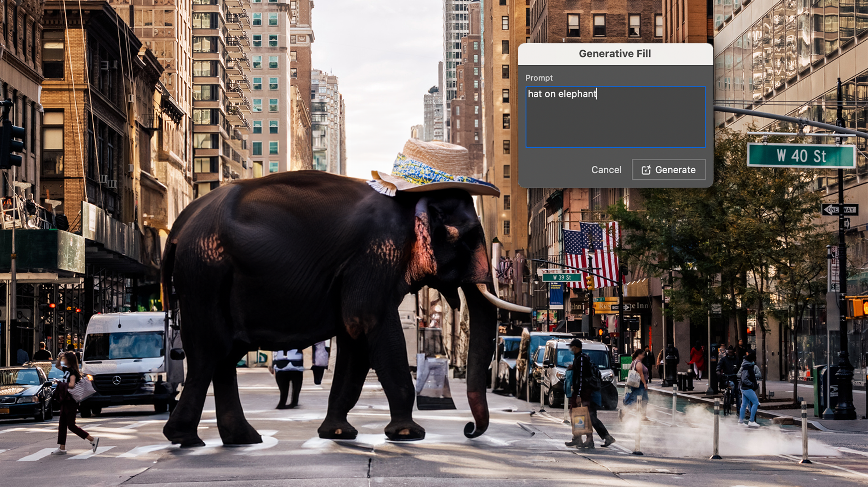
Task: Click the Prompt label text
Action: click(539, 78)
